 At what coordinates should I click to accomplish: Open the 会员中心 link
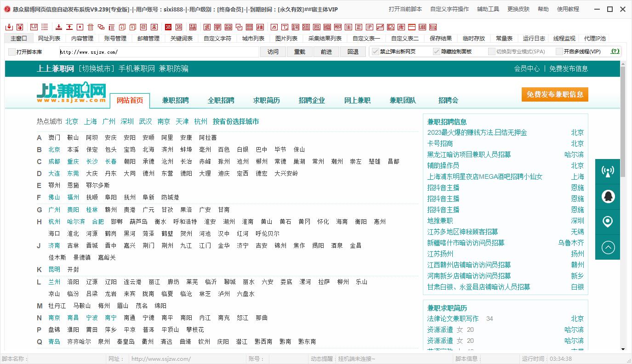(527, 68)
